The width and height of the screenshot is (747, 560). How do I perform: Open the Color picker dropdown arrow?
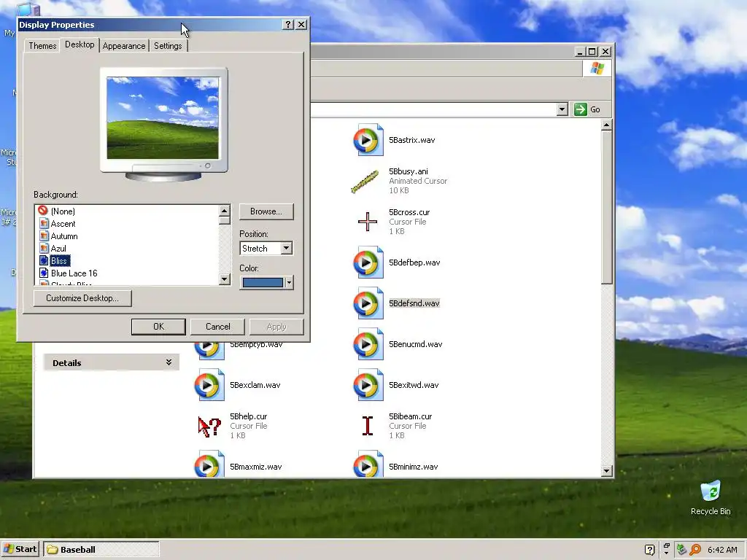click(x=289, y=282)
